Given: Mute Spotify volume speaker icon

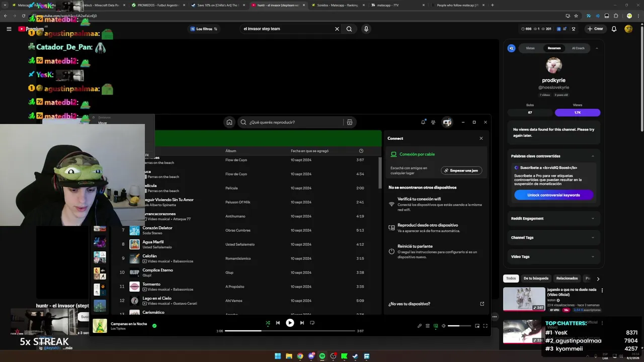Looking at the screenshot, I should tap(444, 326).
